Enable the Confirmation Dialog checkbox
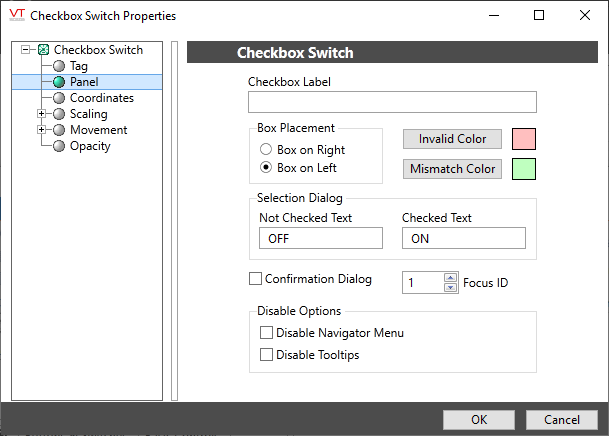Viewport: 609px width, 436px height. pos(255,279)
